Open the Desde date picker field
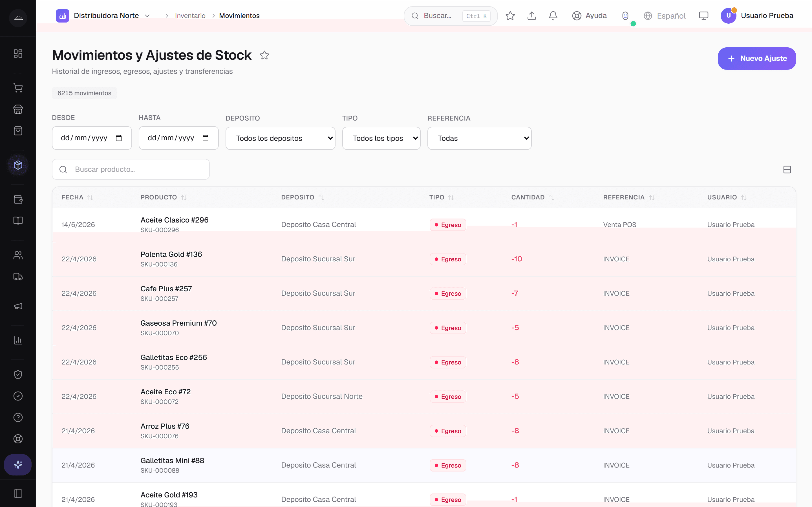Viewport: 812px width, 507px height. point(92,138)
